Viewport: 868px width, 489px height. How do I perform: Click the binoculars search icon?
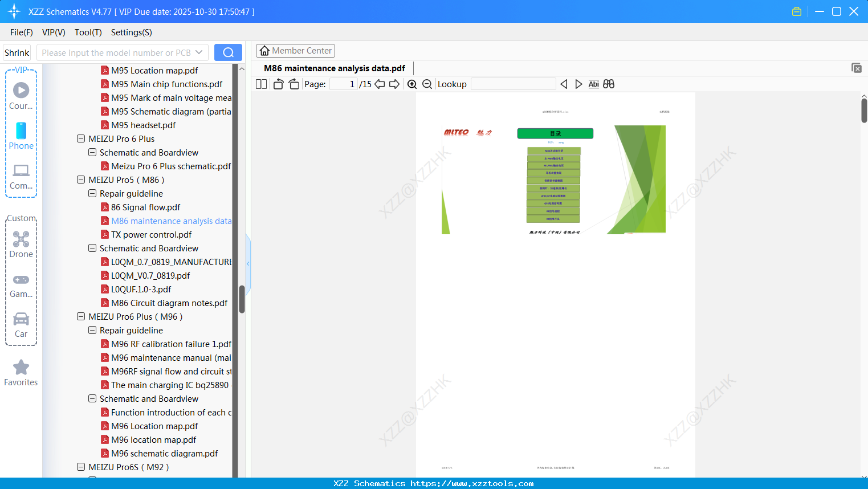[x=609, y=84]
